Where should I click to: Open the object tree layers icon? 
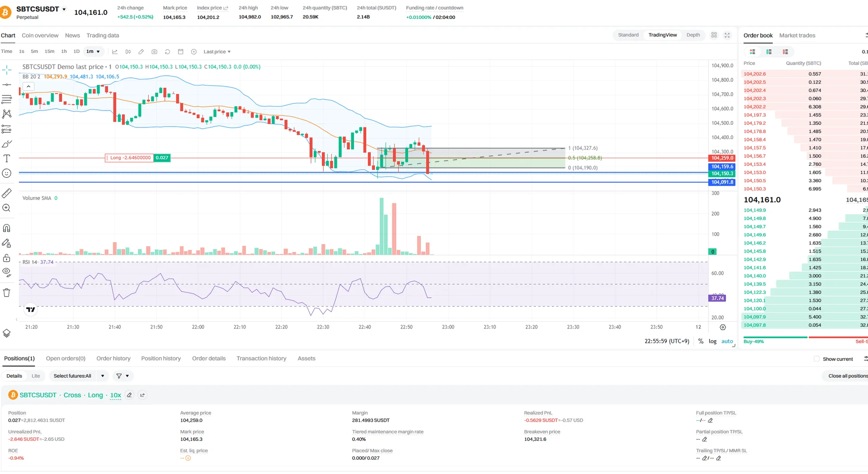click(x=7, y=333)
